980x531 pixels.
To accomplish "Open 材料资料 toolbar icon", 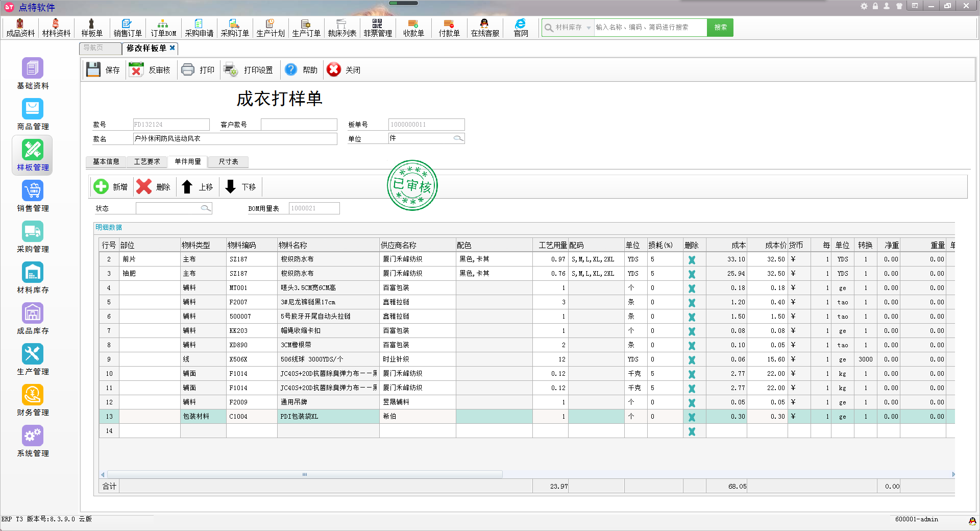I will (56, 28).
